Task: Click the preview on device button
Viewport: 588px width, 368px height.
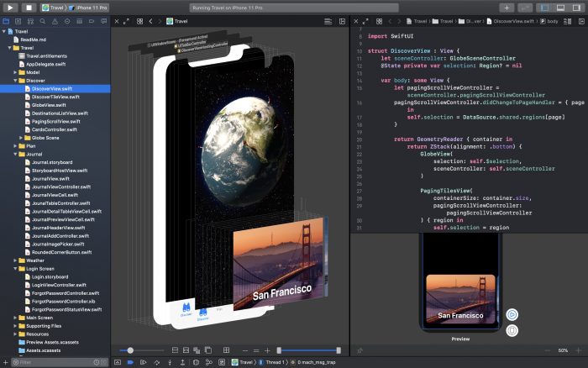Action: [512, 330]
